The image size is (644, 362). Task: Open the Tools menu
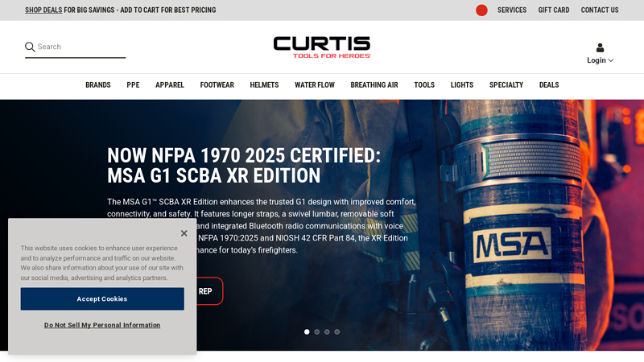coord(424,85)
